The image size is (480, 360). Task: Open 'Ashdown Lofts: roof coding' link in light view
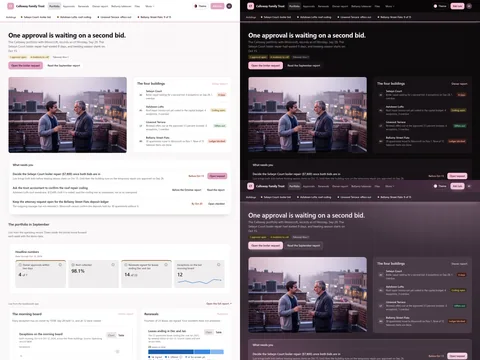74,17
